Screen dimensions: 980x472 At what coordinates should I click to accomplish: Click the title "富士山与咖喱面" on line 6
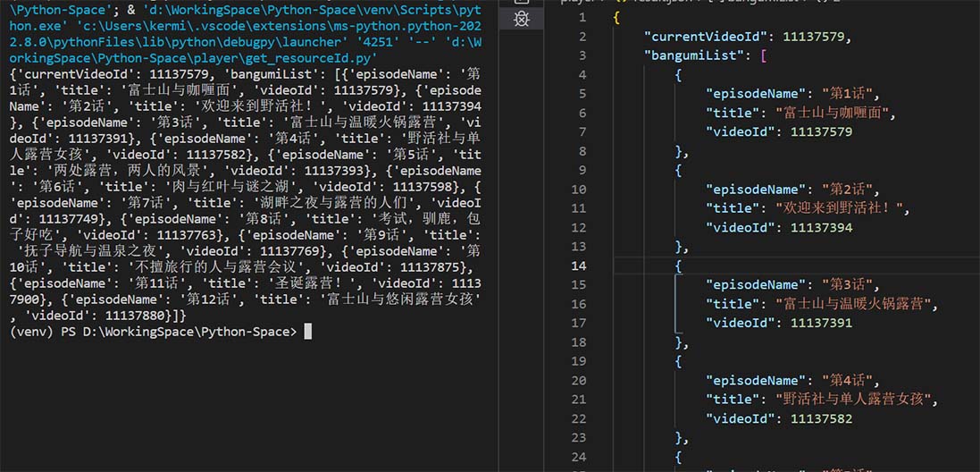[x=836, y=114]
